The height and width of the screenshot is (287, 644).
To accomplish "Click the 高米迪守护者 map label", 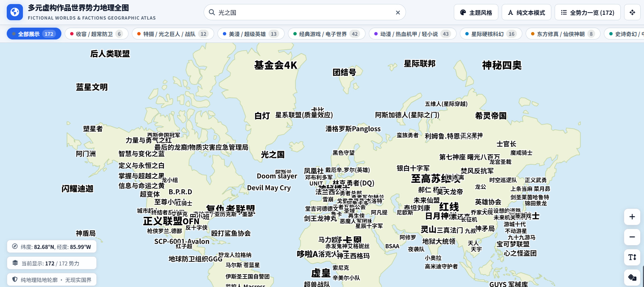I will click(x=441, y=266).
